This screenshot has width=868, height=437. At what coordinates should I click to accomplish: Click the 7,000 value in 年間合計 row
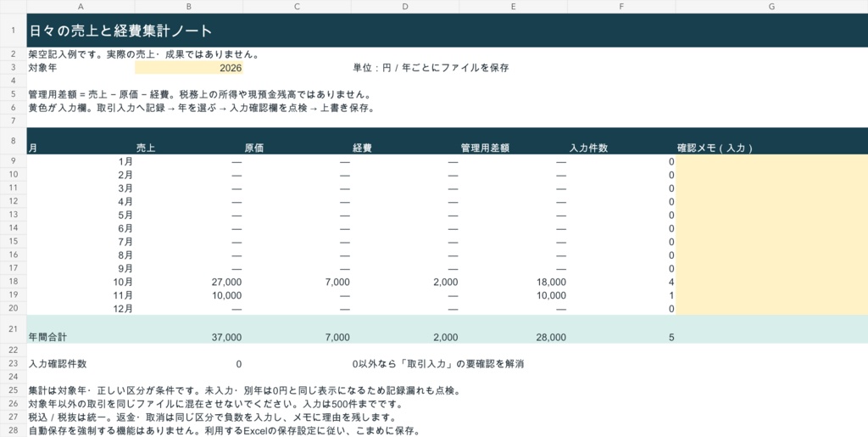pos(297,329)
